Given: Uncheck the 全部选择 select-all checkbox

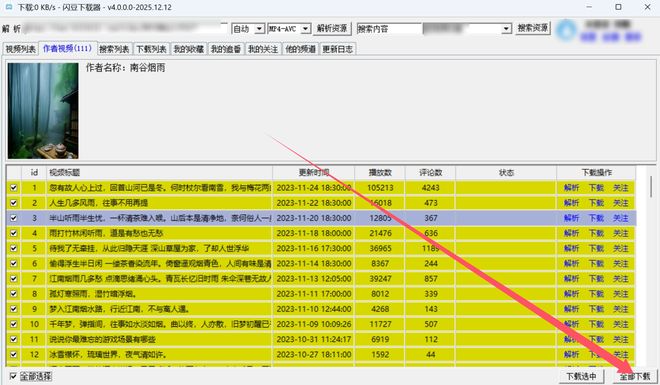Looking at the screenshot, I should 13,376.
